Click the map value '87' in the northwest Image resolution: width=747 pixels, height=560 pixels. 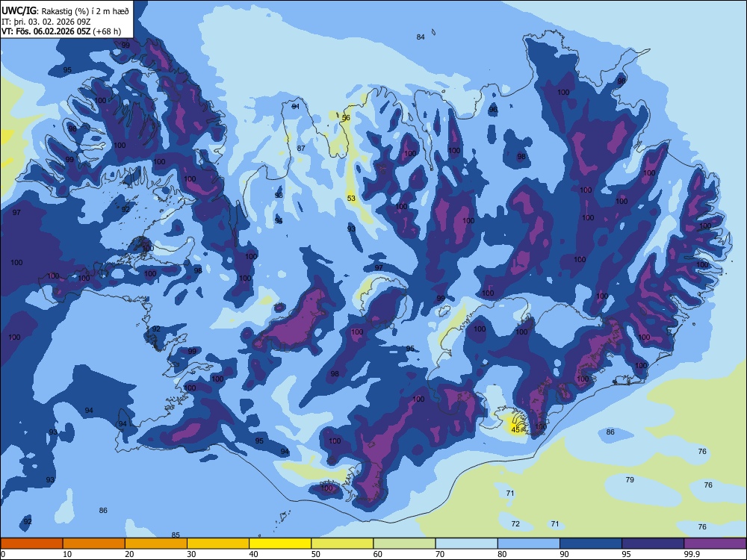coord(301,148)
